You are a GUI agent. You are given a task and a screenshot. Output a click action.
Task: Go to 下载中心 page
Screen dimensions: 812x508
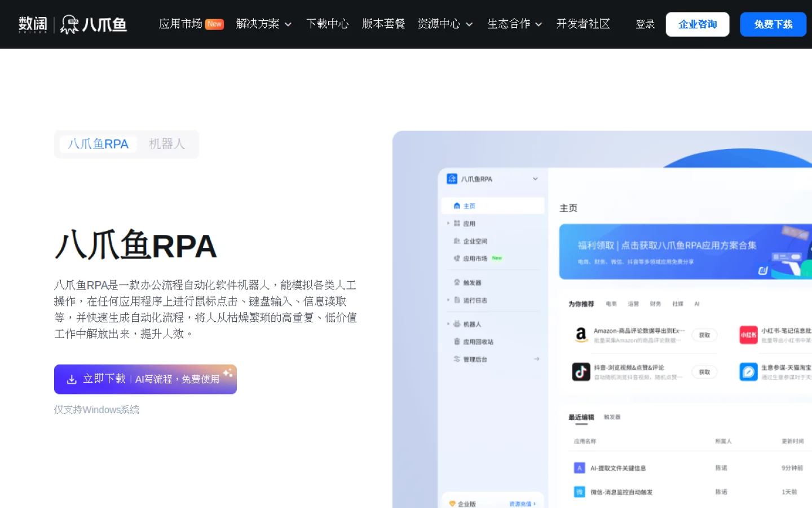pyautogui.click(x=327, y=24)
